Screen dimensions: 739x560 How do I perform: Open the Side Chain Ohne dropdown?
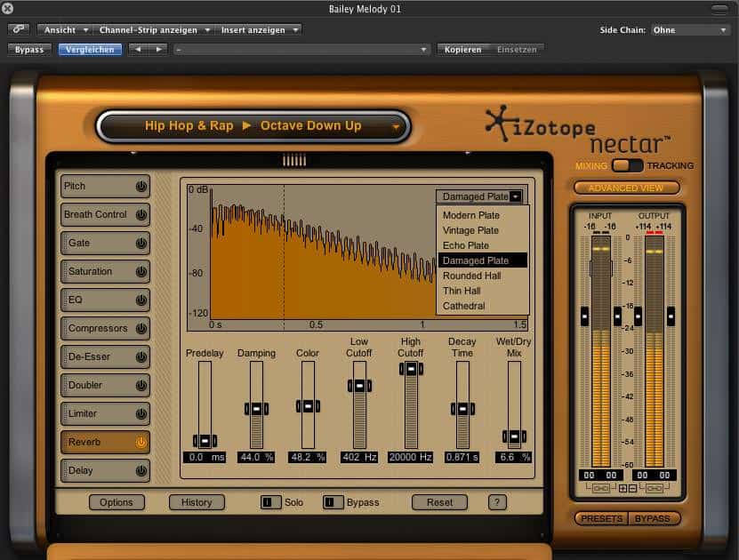690,30
